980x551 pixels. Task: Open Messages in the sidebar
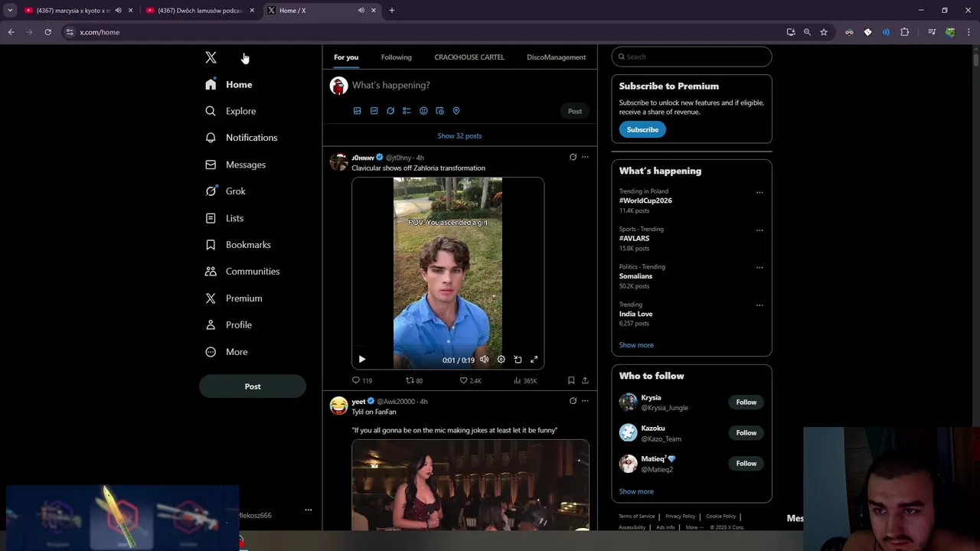235,165
